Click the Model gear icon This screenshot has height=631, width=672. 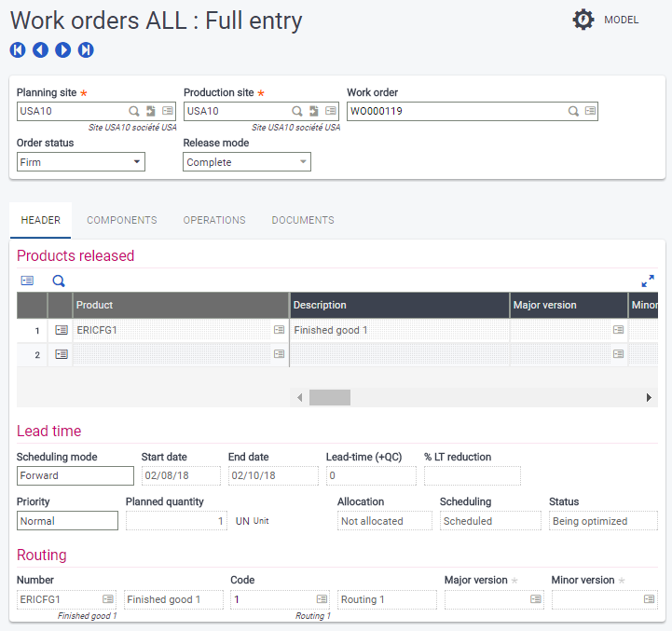coord(583,20)
